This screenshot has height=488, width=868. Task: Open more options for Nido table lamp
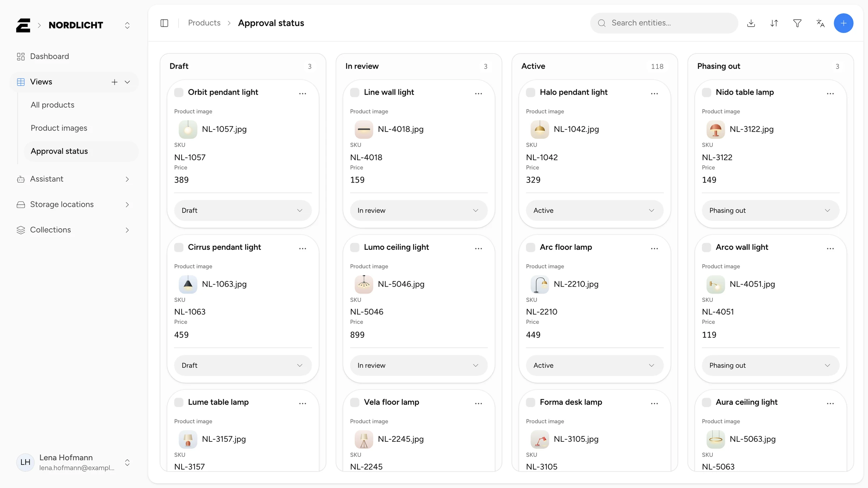click(830, 93)
